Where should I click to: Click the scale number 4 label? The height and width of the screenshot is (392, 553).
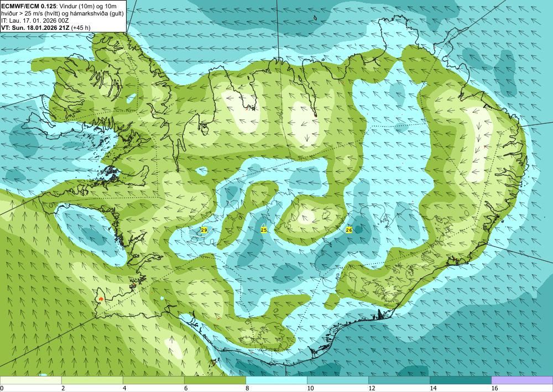124,388
